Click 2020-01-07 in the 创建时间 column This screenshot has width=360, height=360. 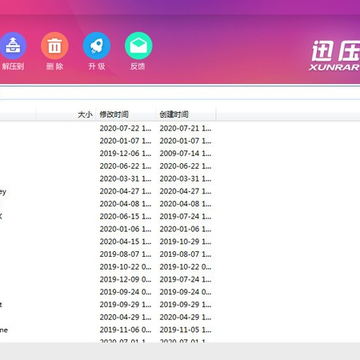coord(185,141)
